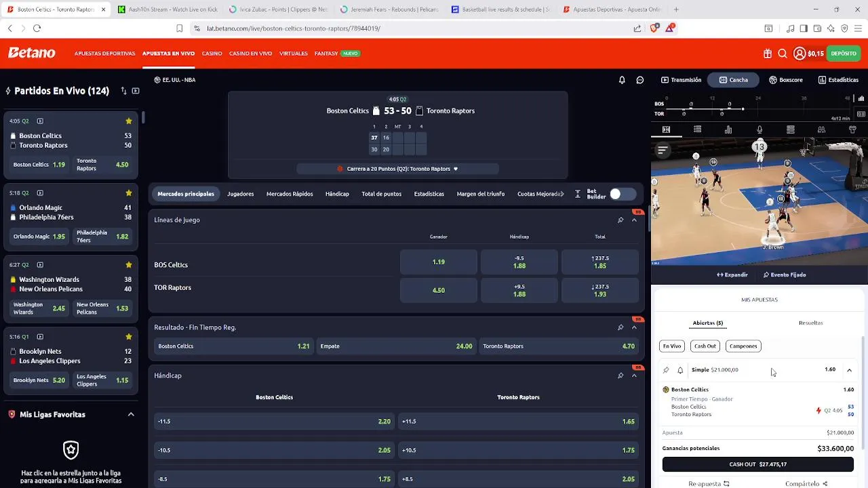Open the Casino menu item
The width and height of the screenshot is (868, 488).
212,54
